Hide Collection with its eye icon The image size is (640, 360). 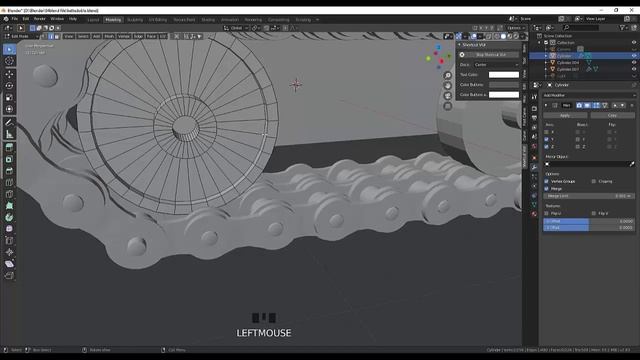point(634,42)
